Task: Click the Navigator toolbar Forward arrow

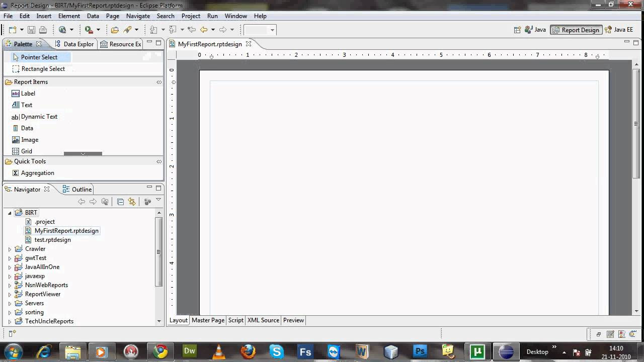Action: click(93, 202)
